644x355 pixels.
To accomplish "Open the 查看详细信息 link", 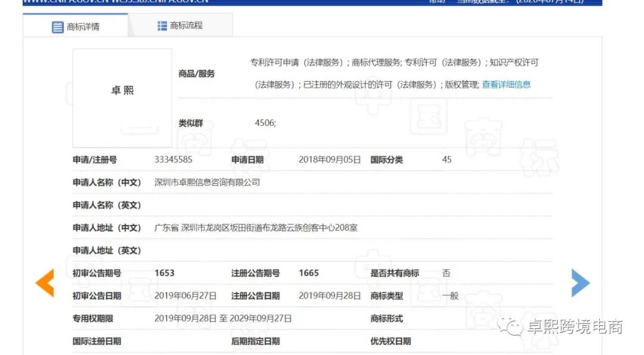I will click(506, 85).
